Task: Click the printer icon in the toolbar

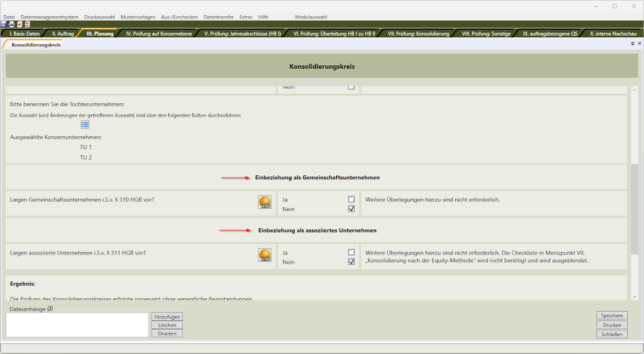Action: point(11,25)
